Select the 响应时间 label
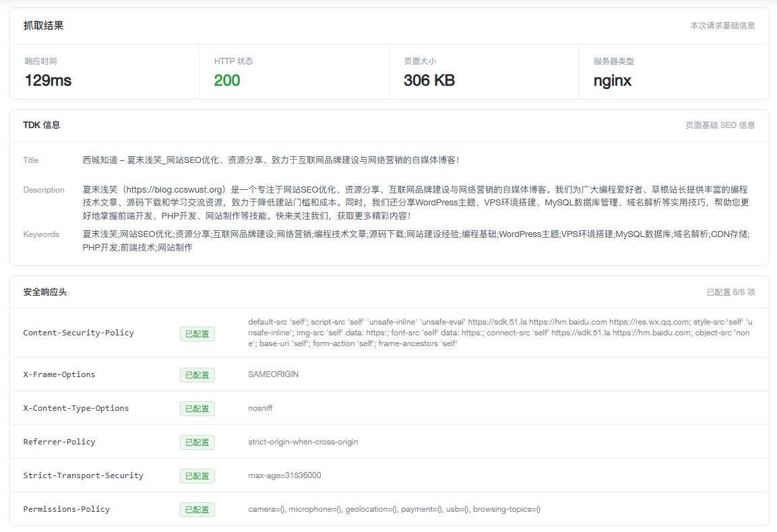This screenshot has height=532, width=777. click(x=40, y=61)
